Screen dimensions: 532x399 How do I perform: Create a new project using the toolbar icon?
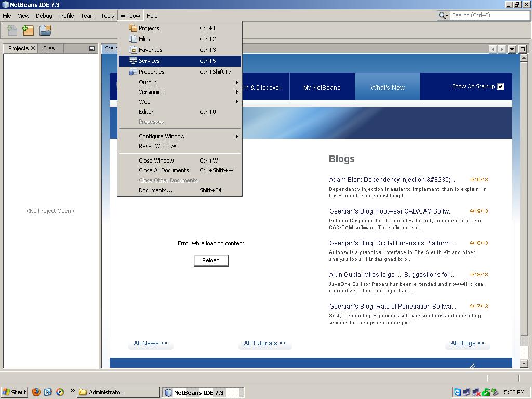click(28, 31)
